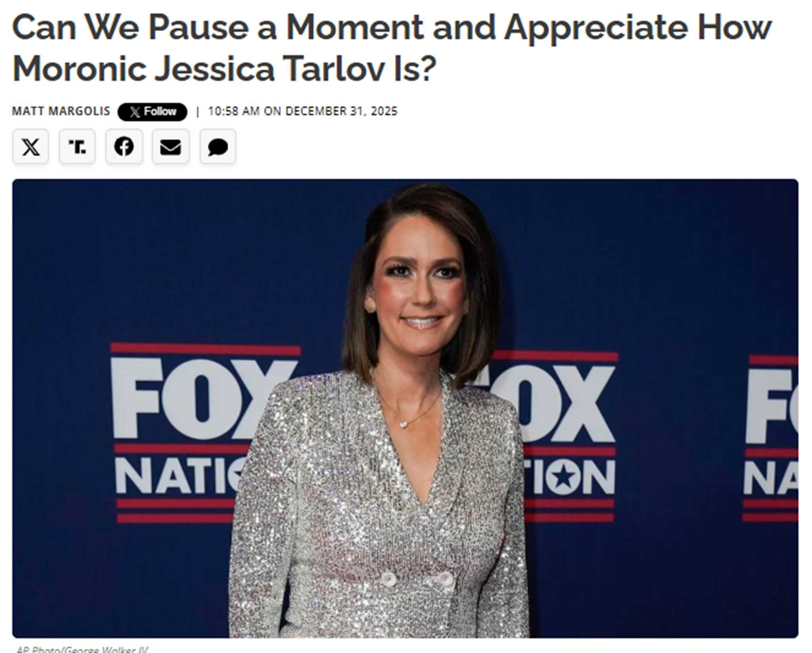Click the pipe separator before the timestamp

pos(198,112)
